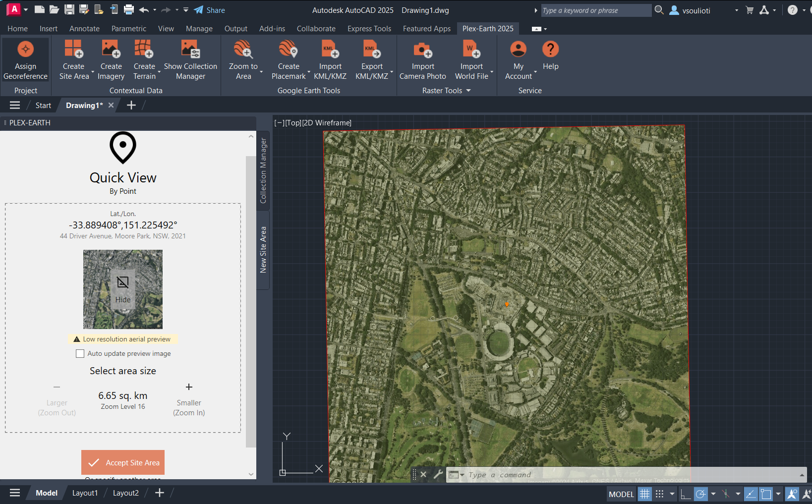Click the Assign Georeference icon
Screen dimensions: 812x504
point(25,60)
